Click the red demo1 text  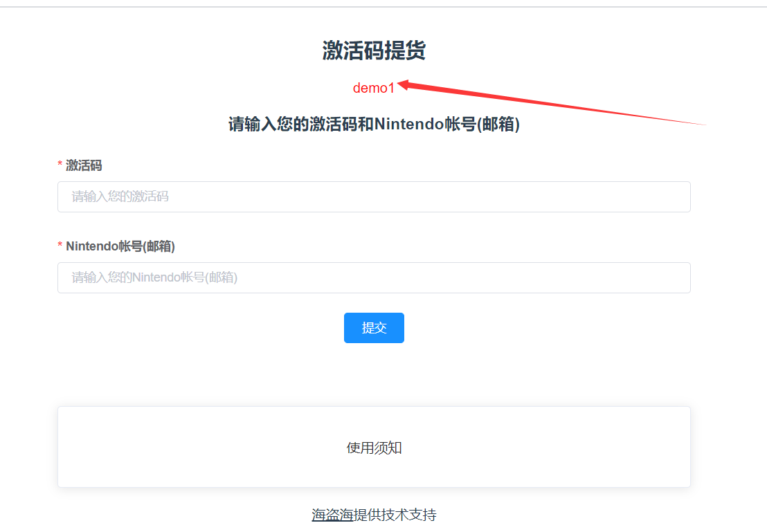click(373, 88)
